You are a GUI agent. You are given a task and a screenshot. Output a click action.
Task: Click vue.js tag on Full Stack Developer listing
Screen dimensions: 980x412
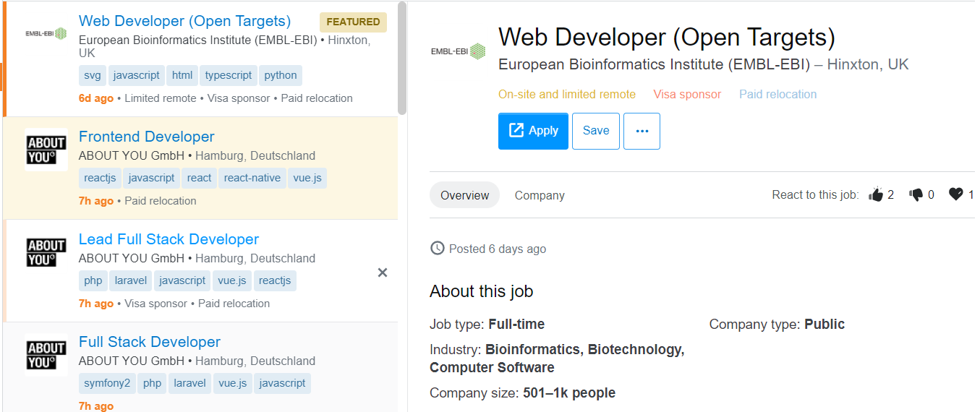coord(233,383)
